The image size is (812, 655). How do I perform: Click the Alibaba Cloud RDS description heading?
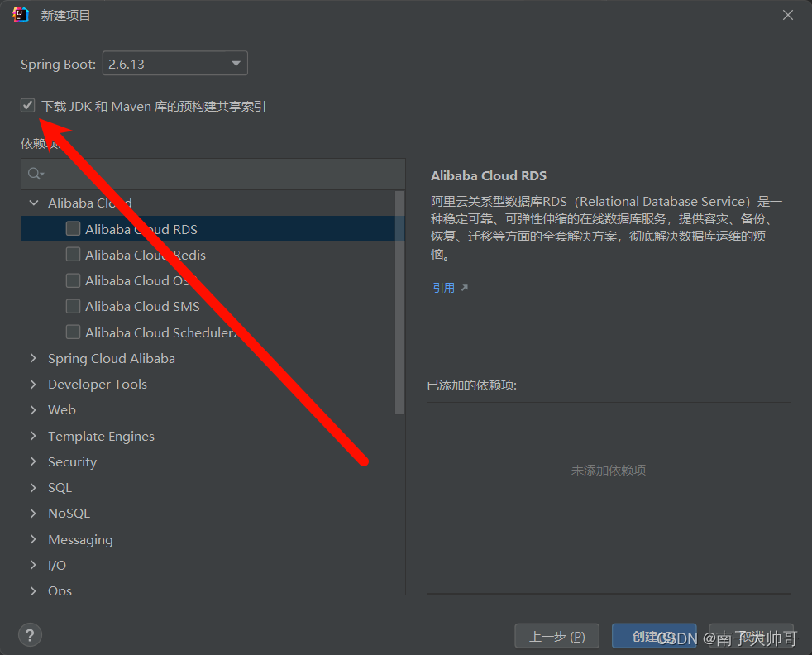489,176
